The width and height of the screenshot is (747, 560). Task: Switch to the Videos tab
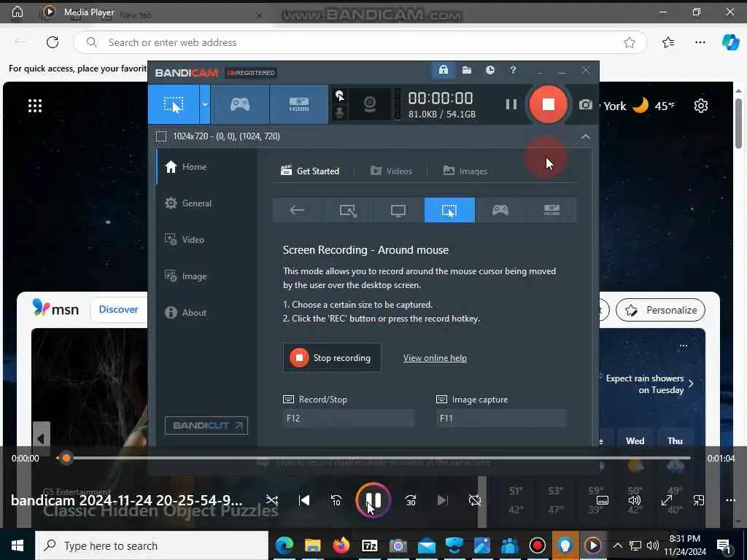[x=391, y=171]
